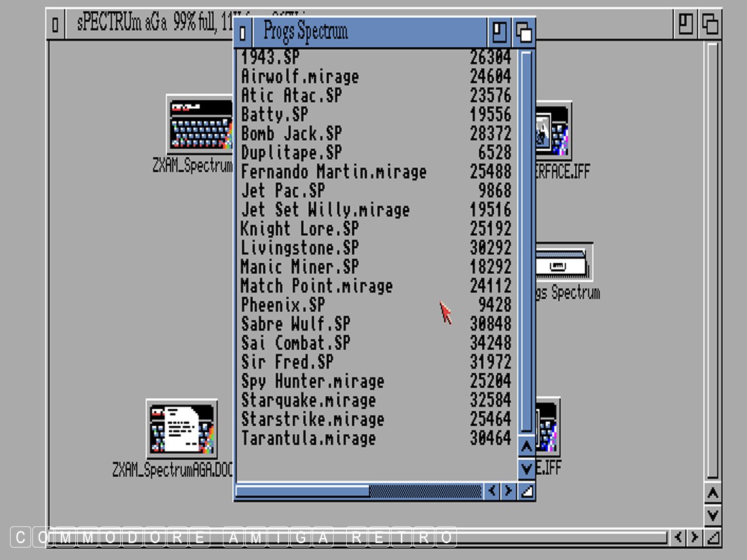
Task: Click left scroll arrow in Progs Spectrum window
Action: pyautogui.click(x=492, y=492)
